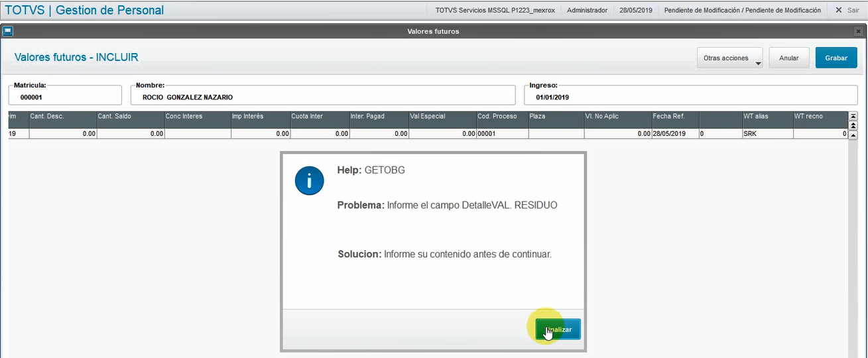
Task: Click TOTVS Servicios MSSQL P1223_mexrox environment label
Action: (495, 10)
